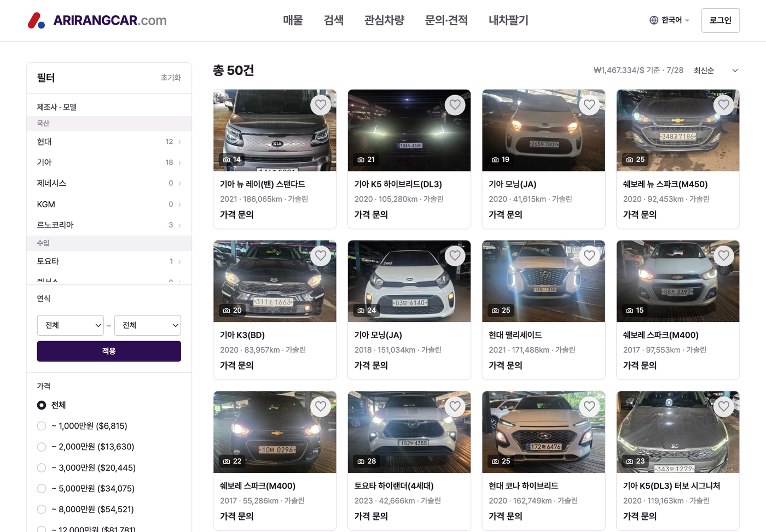Click the 총 50건 result count
Image resolution: width=766 pixels, height=532 pixels.
pos(234,71)
